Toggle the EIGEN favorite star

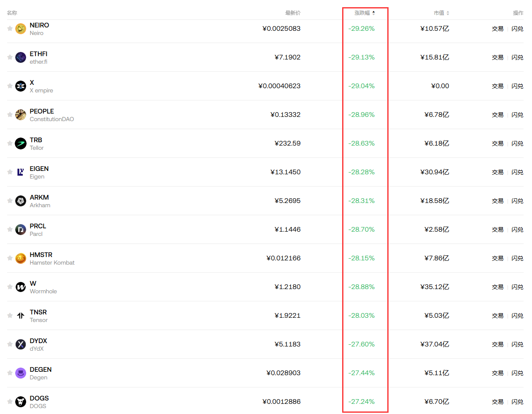10,172
